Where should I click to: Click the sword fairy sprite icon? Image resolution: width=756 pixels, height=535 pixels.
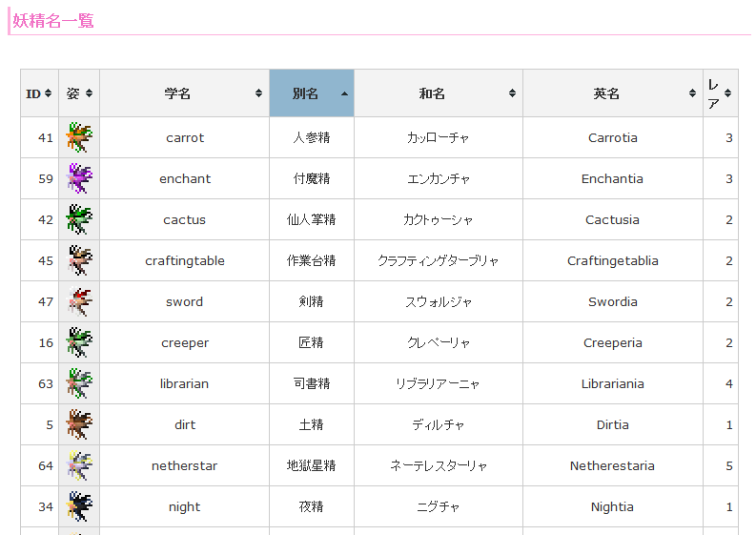click(79, 302)
